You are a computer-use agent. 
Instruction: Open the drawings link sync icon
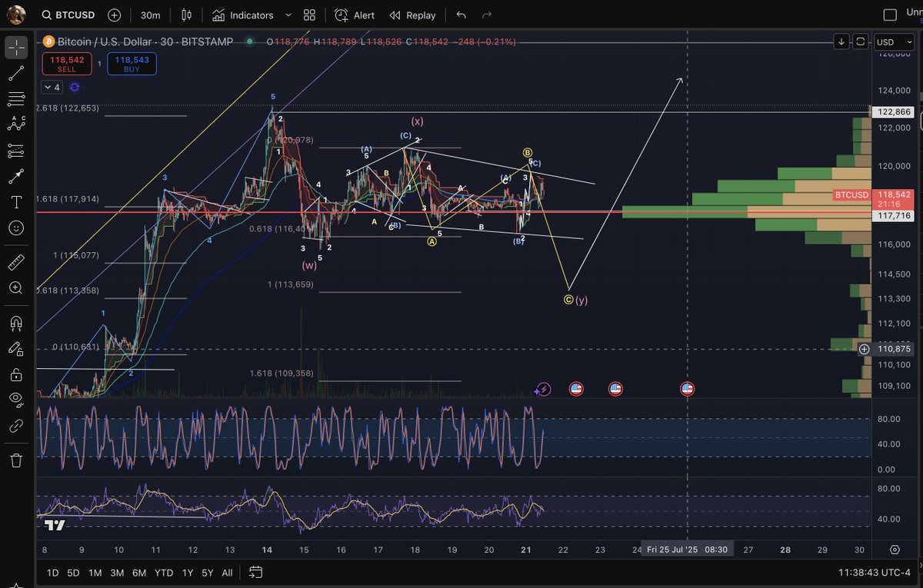point(16,425)
